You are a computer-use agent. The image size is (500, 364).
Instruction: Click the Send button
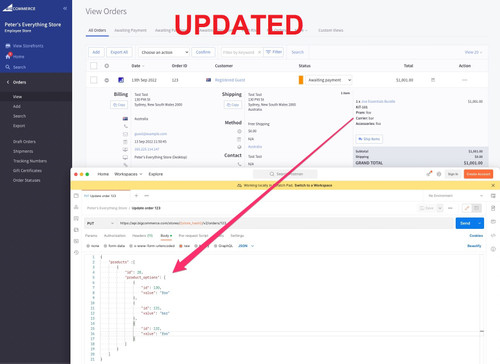[465, 223]
